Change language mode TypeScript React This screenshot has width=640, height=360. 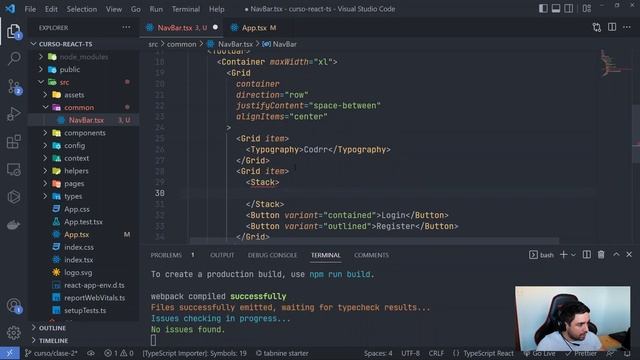tap(483, 353)
